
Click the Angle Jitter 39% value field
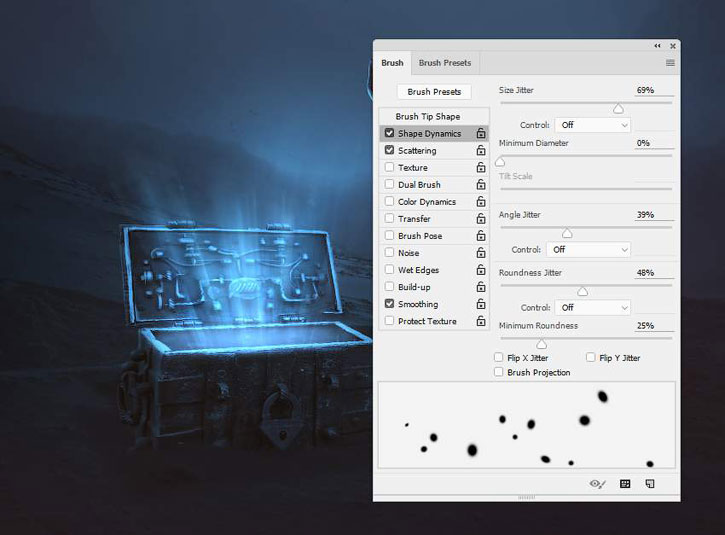tap(654, 215)
